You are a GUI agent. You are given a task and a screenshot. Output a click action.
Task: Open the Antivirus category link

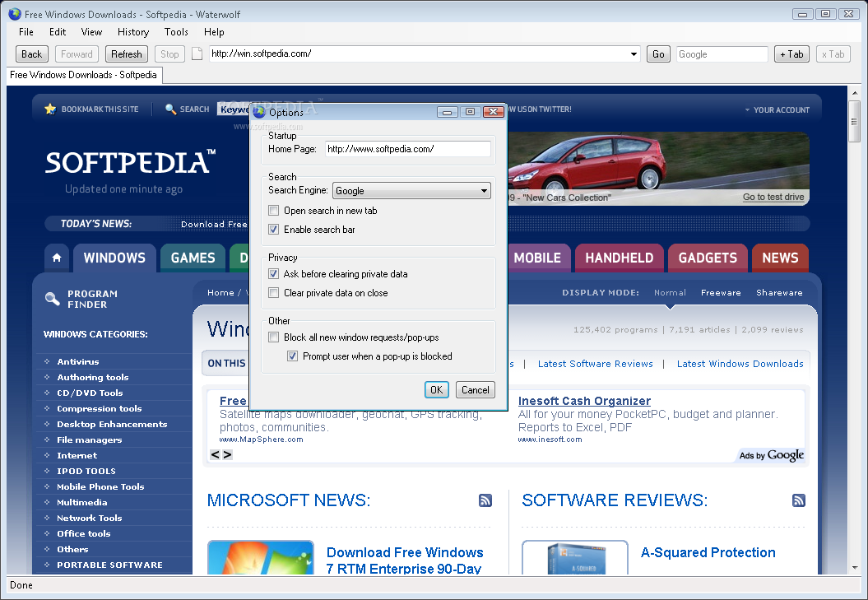[77, 361]
